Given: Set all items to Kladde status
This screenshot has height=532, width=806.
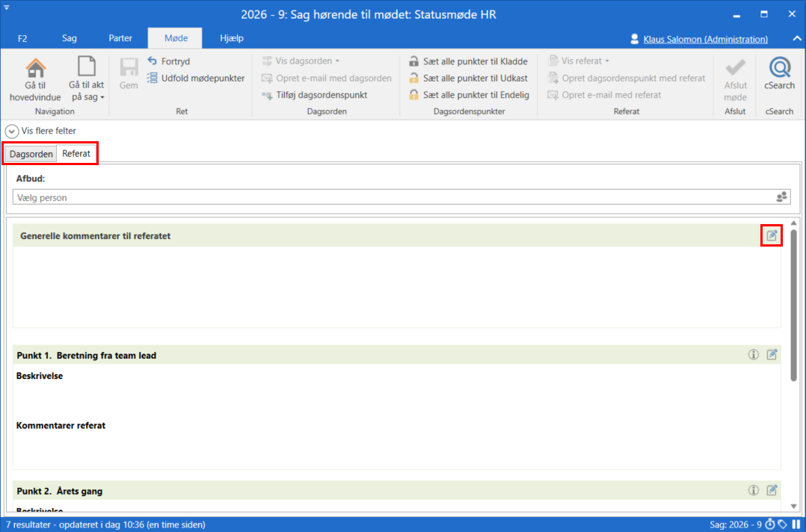Looking at the screenshot, I should 468,61.
